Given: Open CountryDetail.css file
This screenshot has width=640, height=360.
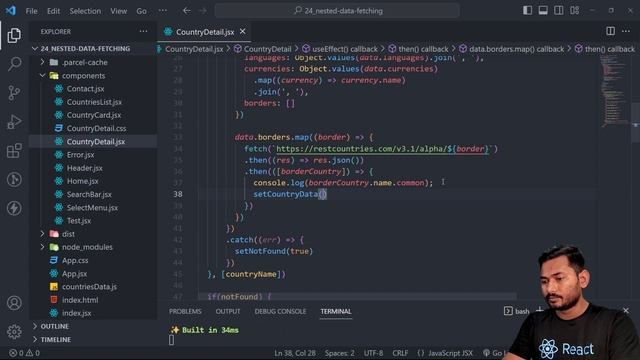Looking at the screenshot, I should 96,128.
